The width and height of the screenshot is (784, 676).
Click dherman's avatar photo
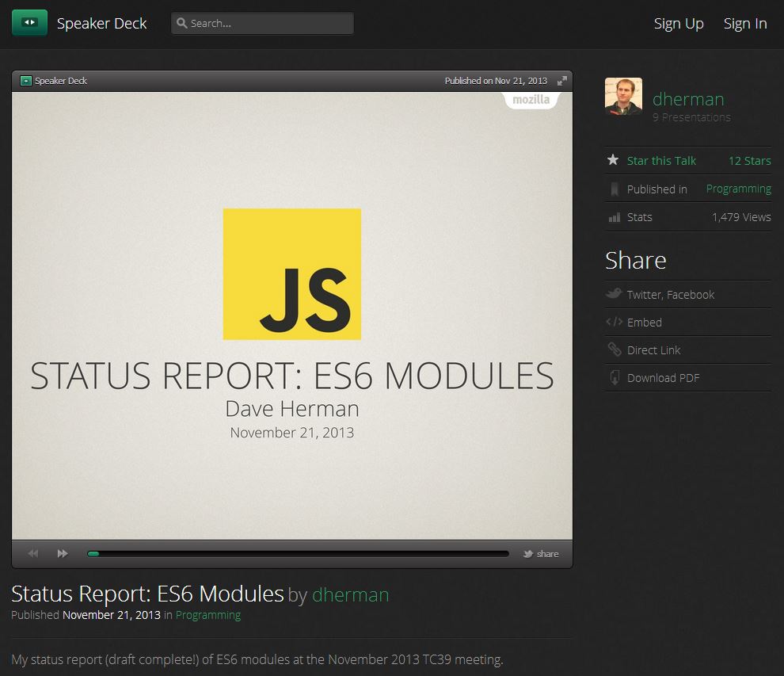coord(623,96)
